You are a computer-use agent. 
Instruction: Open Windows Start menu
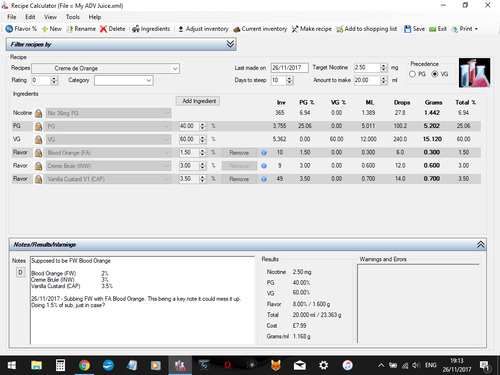point(12,365)
